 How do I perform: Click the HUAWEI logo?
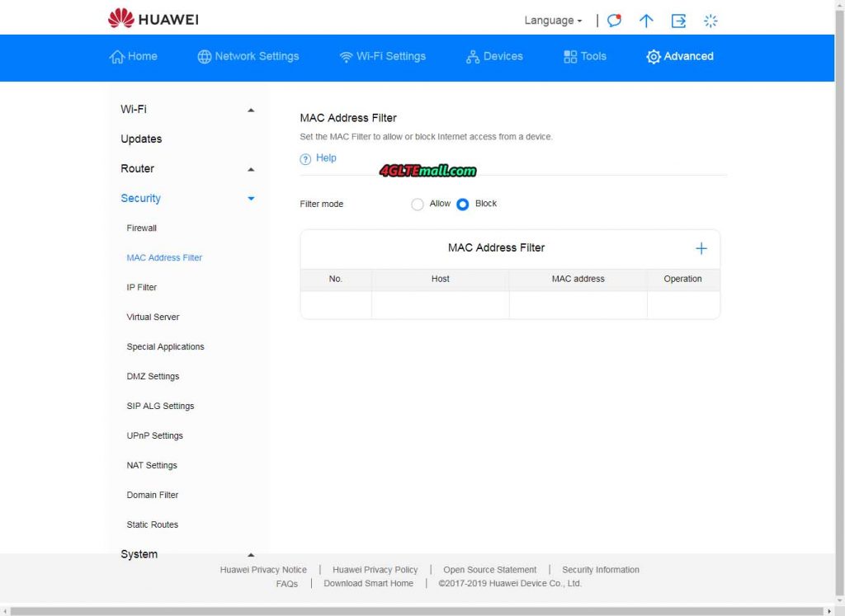152,18
